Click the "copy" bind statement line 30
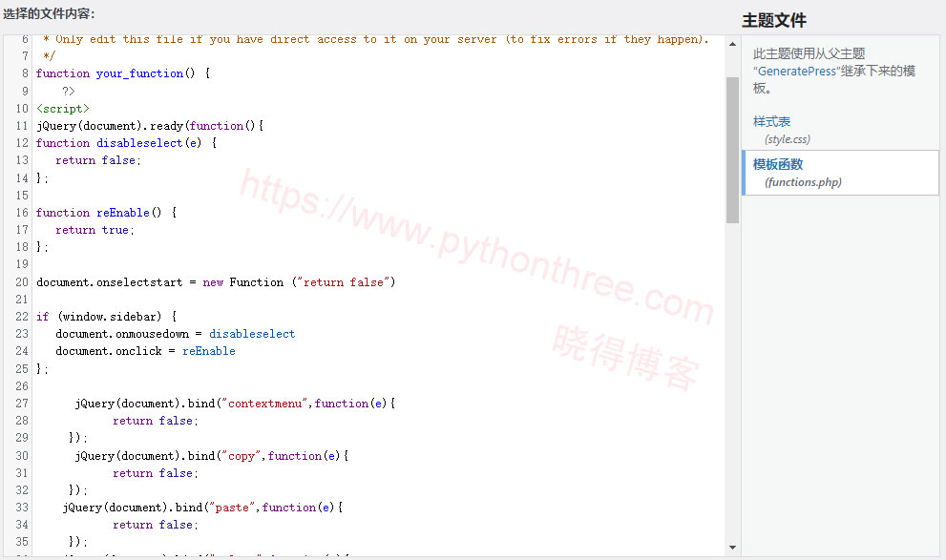 tap(212, 456)
